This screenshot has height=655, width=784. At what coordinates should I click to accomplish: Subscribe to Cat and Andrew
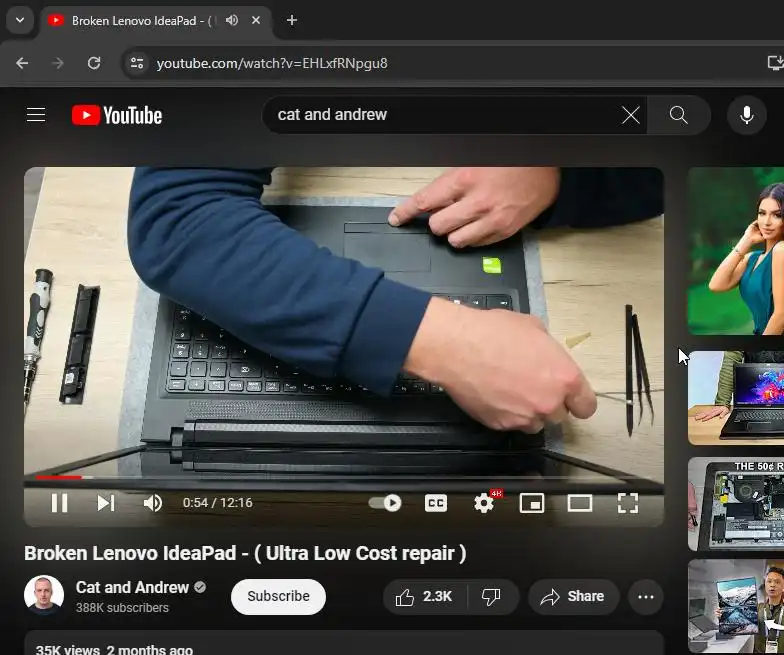pyautogui.click(x=278, y=596)
